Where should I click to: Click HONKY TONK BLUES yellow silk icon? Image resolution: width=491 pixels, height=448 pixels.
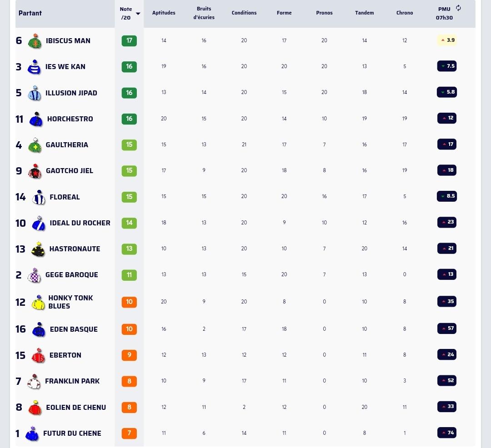tap(38, 302)
